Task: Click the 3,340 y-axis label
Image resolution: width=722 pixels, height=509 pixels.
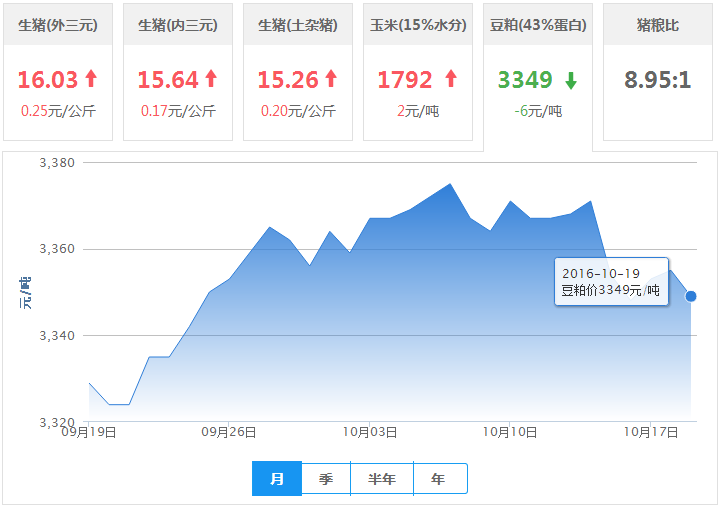Action: 57,336
